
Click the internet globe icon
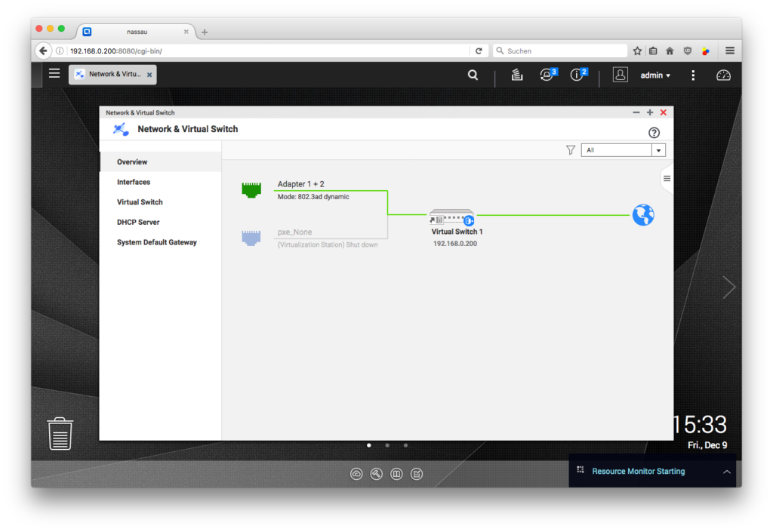tap(643, 215)
